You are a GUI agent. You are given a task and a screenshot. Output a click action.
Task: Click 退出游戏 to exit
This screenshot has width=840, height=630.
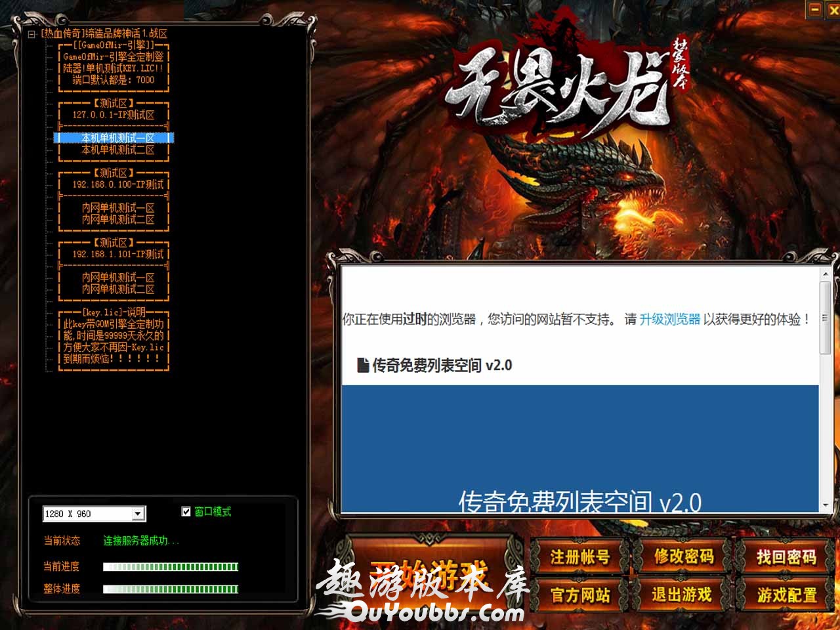tap(683, 595)
